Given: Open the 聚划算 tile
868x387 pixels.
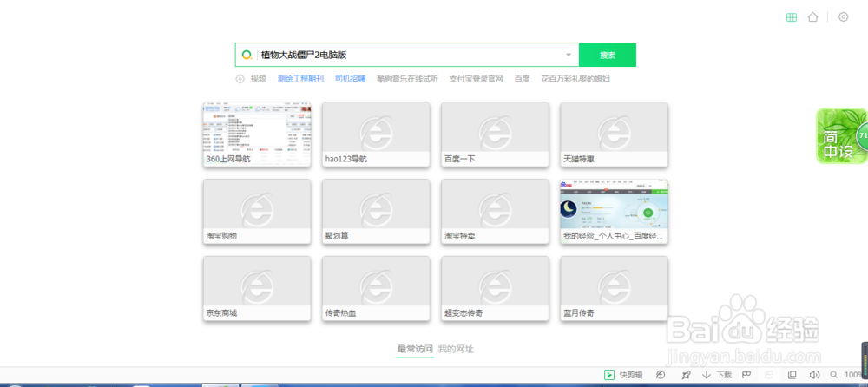Looking at the screenshot, I should [x=376, y=211].
